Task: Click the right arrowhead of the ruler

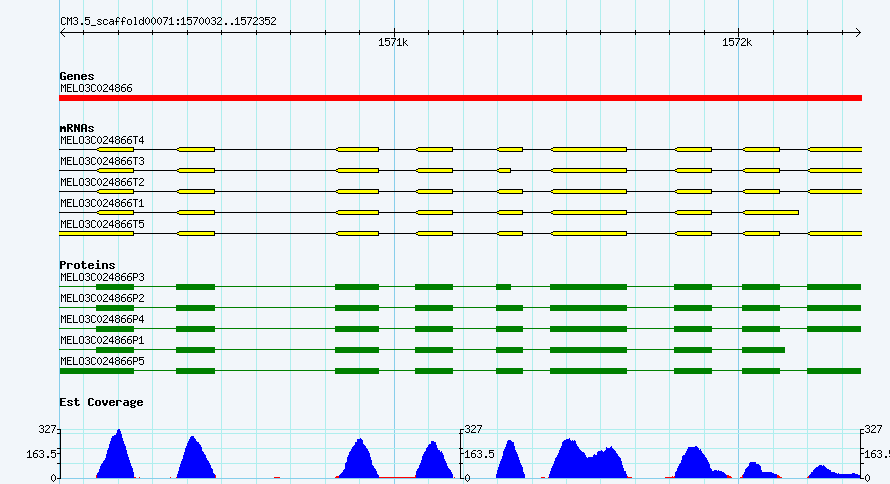Action: coord(858,33)
